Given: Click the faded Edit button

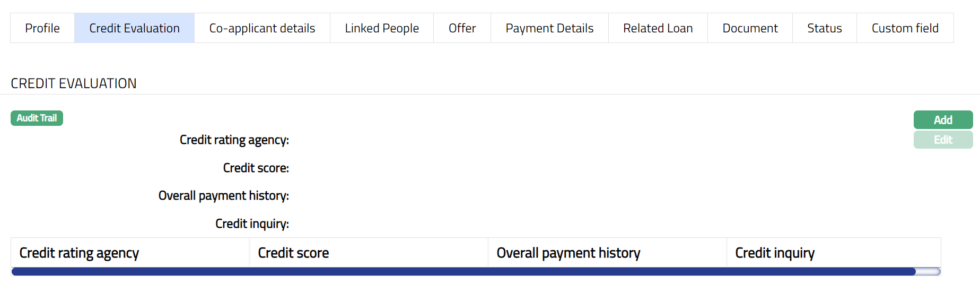Looking at the screenshot, I should (943, 140).
